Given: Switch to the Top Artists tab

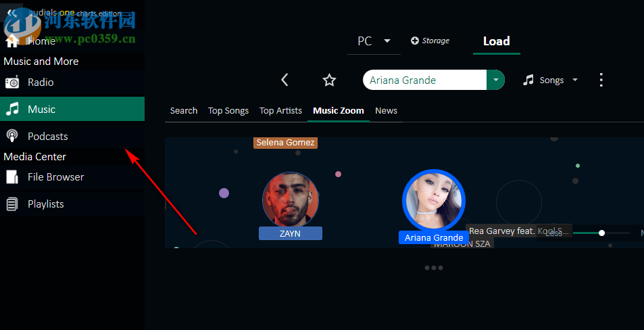Looking at the screenshot, I should [280, 110].
